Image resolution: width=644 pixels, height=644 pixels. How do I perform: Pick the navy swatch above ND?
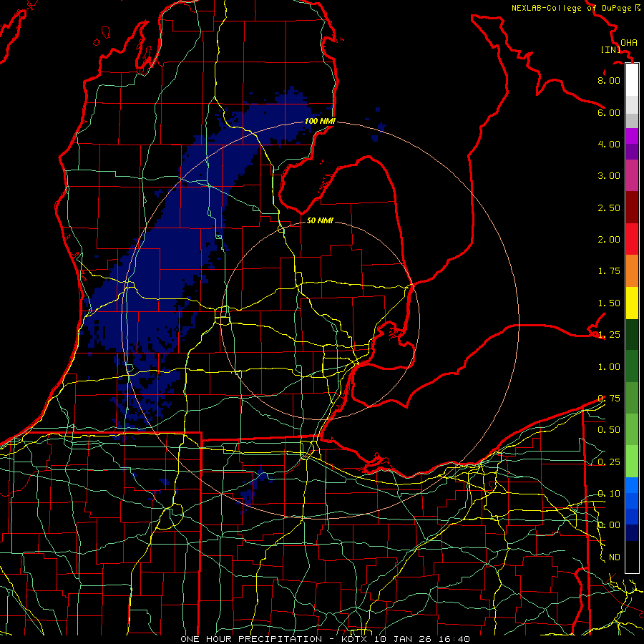[632, 532]
